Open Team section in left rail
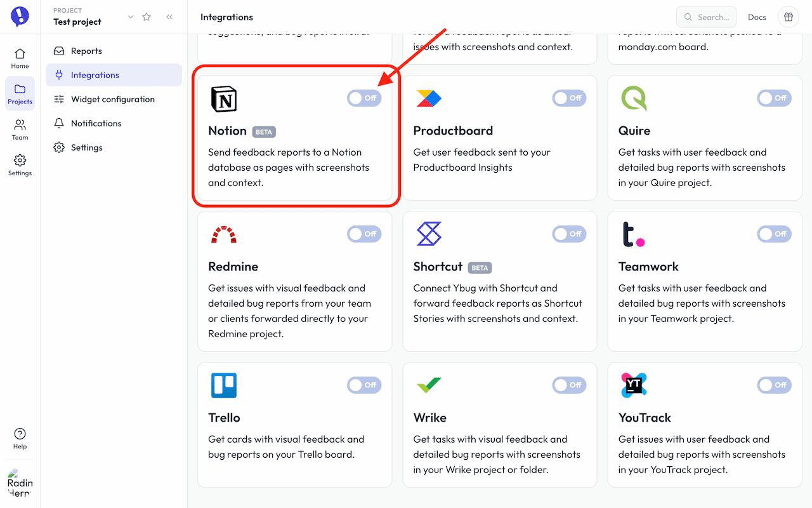 [x=20, y=130]
